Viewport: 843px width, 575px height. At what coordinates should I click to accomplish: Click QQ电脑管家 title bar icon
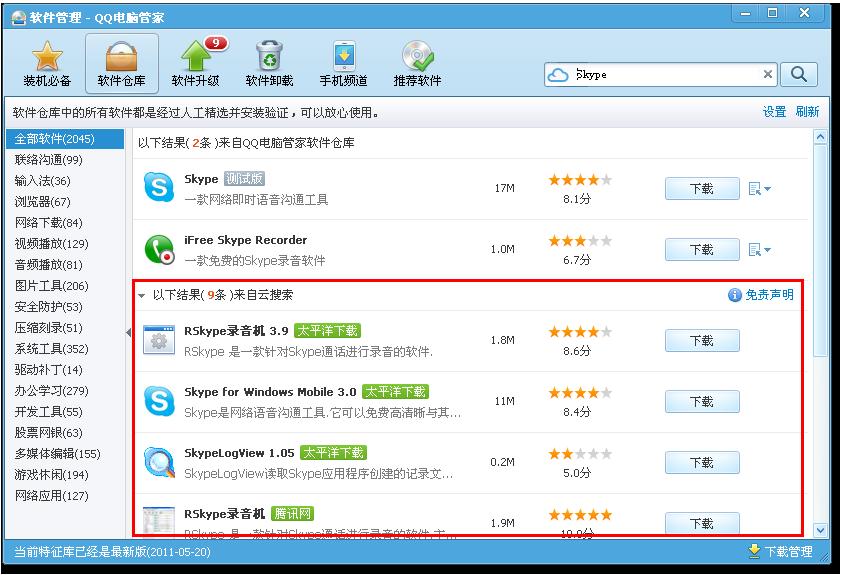point(19,18)
